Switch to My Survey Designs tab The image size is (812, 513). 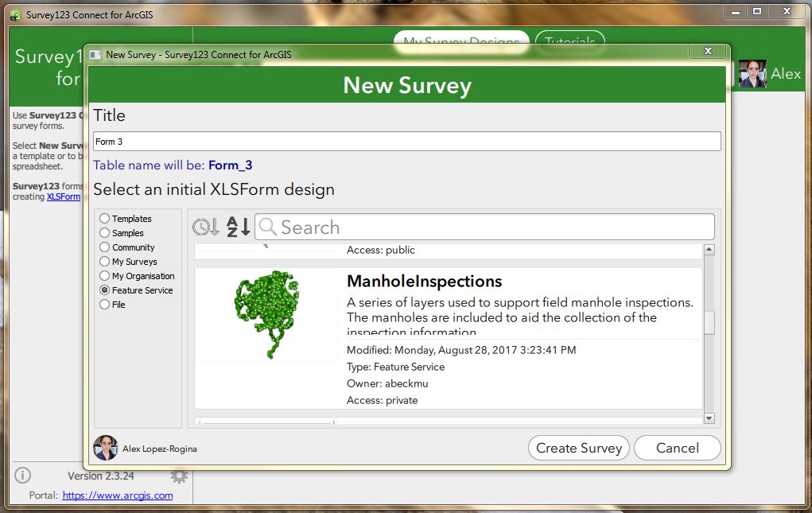point(461,41)
